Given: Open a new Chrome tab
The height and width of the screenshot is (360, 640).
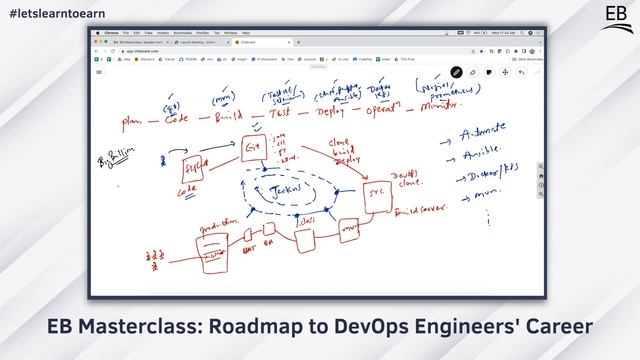Looking at the screenshot, I should click(x=298, y=42).
